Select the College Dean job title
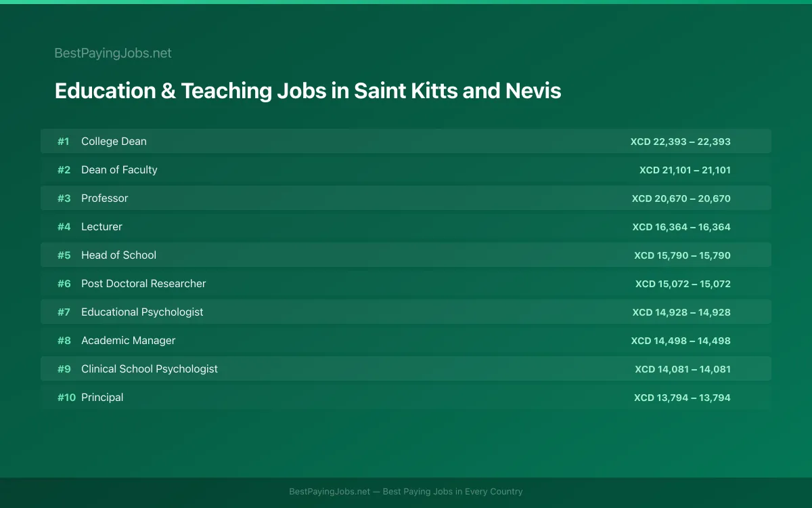This screenshot has height=508, width=812. coord(114,142)
